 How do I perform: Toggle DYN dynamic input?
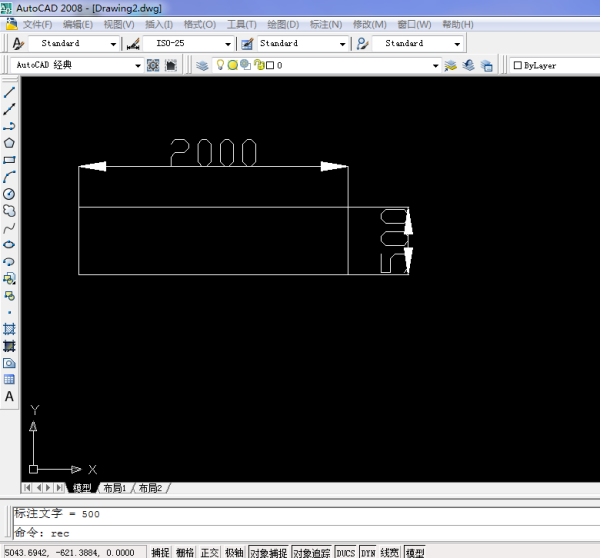pos(368,552)
